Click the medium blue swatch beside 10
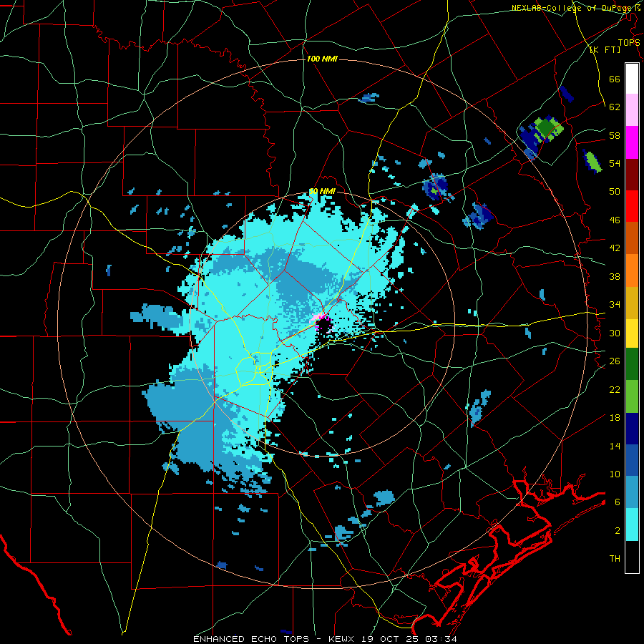This screenshot has width=644, height=644. click(632, 460)
